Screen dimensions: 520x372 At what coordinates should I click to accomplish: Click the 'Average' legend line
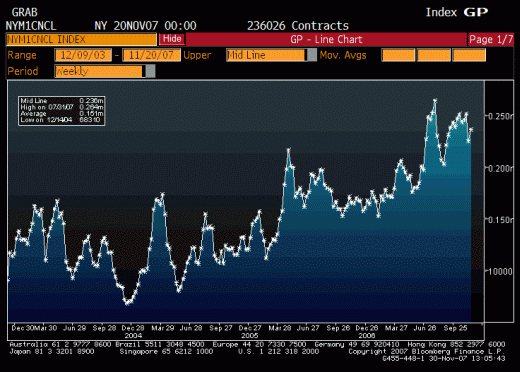62,114
